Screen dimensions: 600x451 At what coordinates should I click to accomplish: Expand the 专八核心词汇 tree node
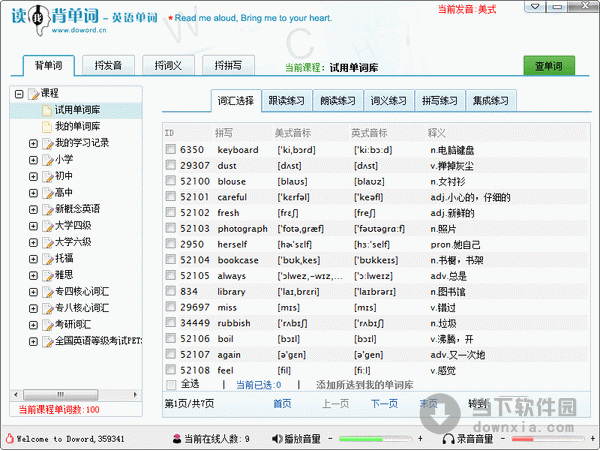click(33, 309)
